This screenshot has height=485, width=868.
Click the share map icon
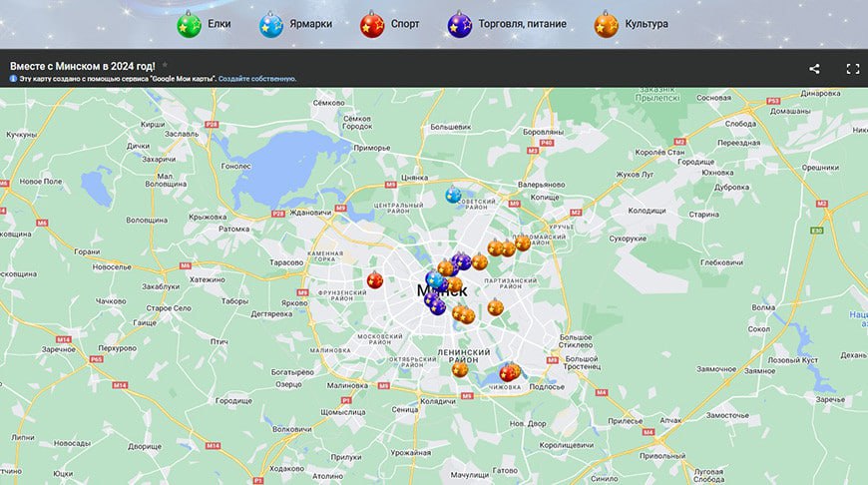(x=814, y=69)
